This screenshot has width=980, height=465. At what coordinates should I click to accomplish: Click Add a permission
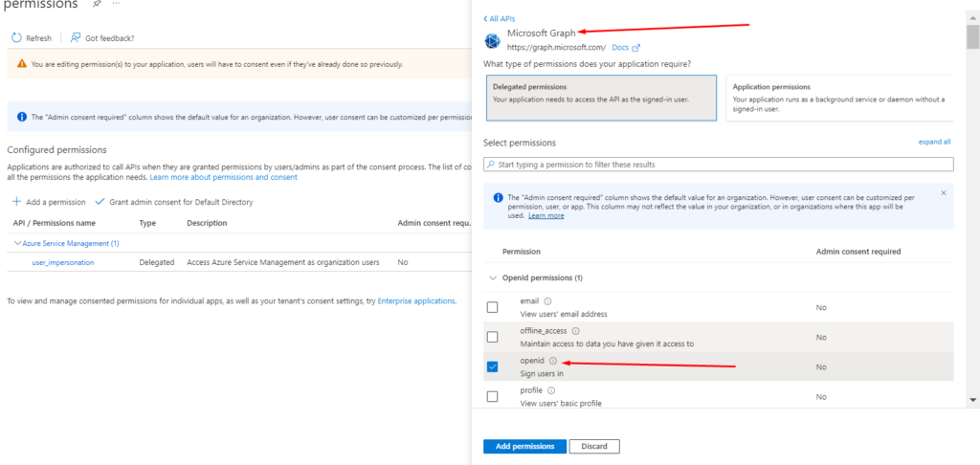pos(50,202)
